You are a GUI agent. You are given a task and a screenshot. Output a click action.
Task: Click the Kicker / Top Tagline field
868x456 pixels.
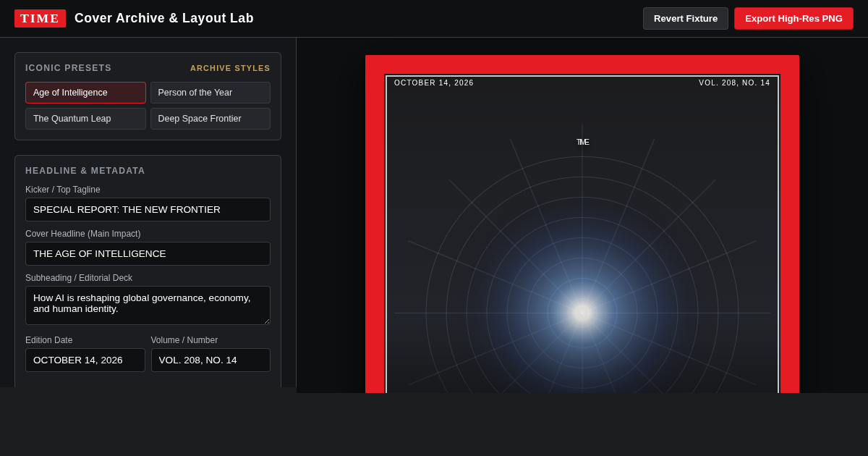(x=148, y=209)
